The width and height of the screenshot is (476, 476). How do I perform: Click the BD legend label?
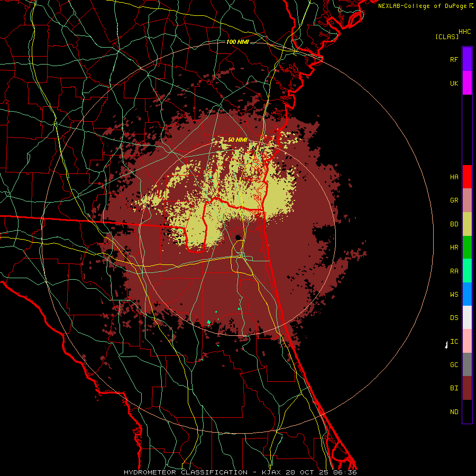coord(454,224)
